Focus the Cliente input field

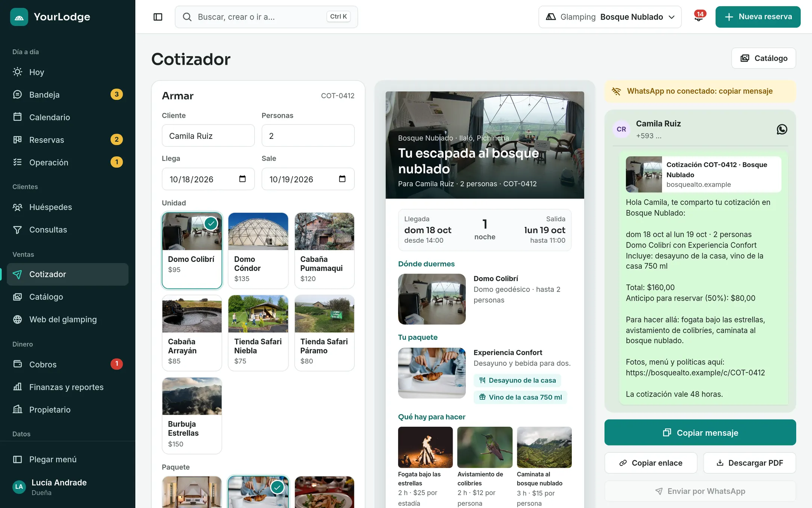(208, 136)
